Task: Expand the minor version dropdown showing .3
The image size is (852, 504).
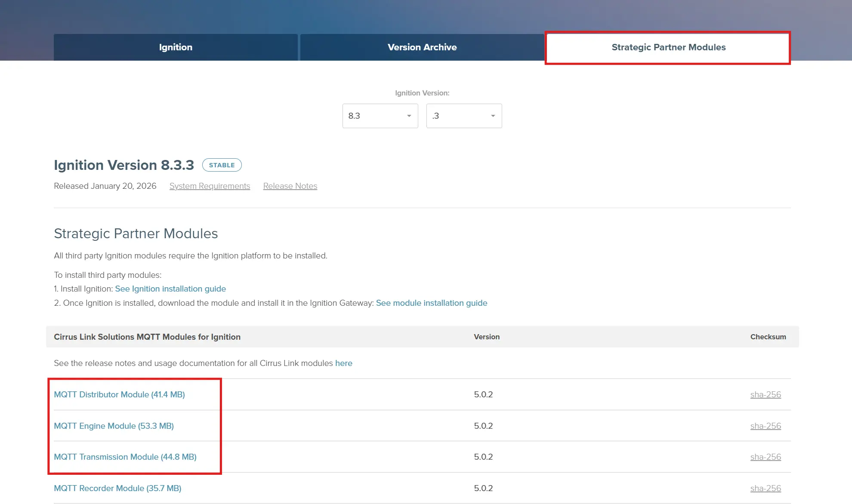Action: pos(464,116)
